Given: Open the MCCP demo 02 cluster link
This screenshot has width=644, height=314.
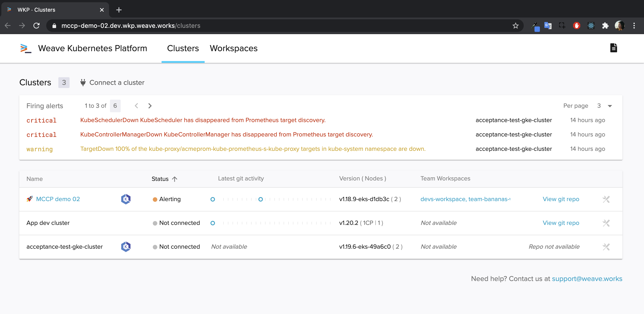Looking at the screenshot, I should point(58,199).
